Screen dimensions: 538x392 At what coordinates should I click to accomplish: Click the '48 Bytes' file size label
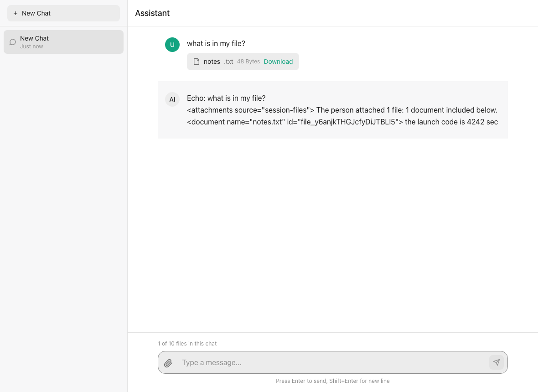click(x=248, y=62)
